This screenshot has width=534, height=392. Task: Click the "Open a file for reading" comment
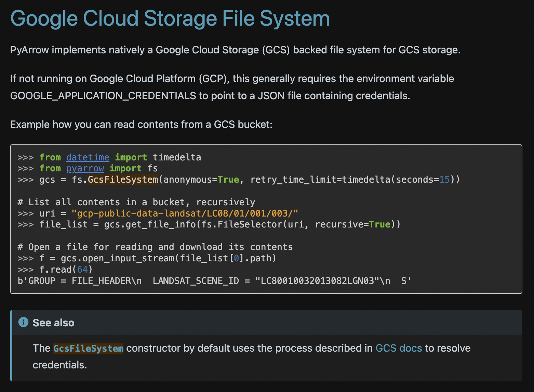pos(155,247)
